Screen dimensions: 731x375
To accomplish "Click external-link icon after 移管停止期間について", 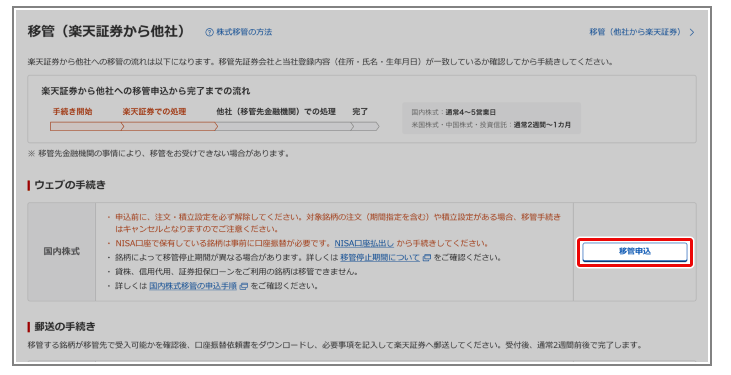I will (x=427, y=257).
